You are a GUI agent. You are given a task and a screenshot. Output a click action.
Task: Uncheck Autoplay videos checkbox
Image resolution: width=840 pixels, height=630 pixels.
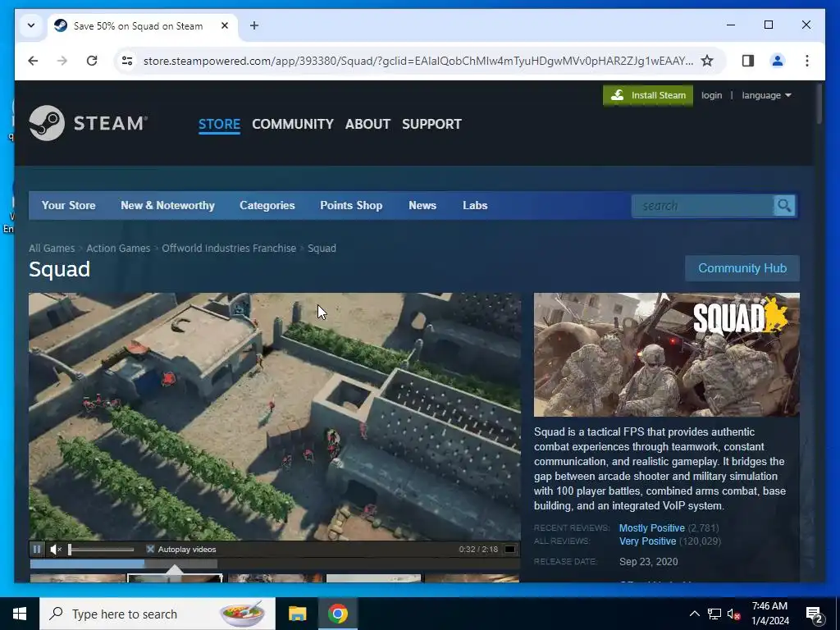[151, 549]
